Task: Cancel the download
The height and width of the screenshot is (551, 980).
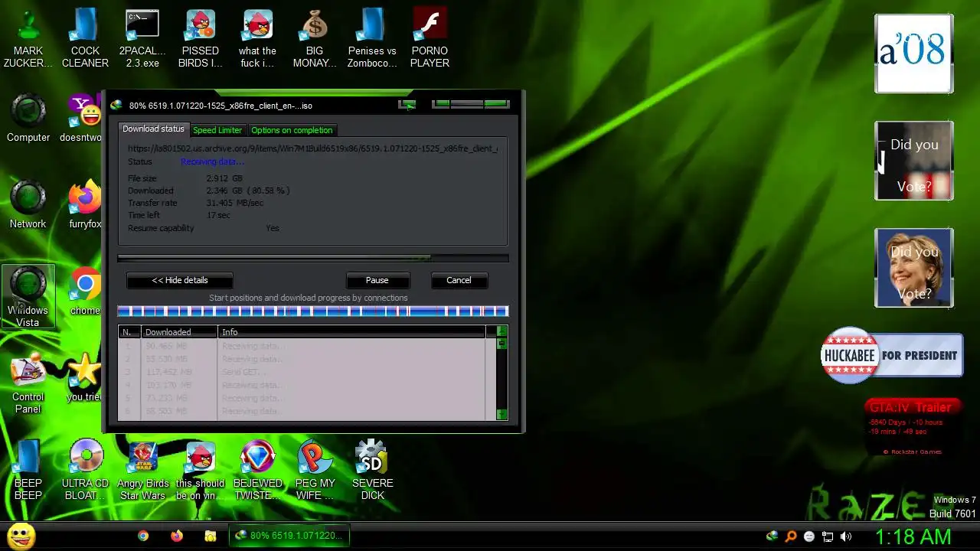Action: [459, 280]
